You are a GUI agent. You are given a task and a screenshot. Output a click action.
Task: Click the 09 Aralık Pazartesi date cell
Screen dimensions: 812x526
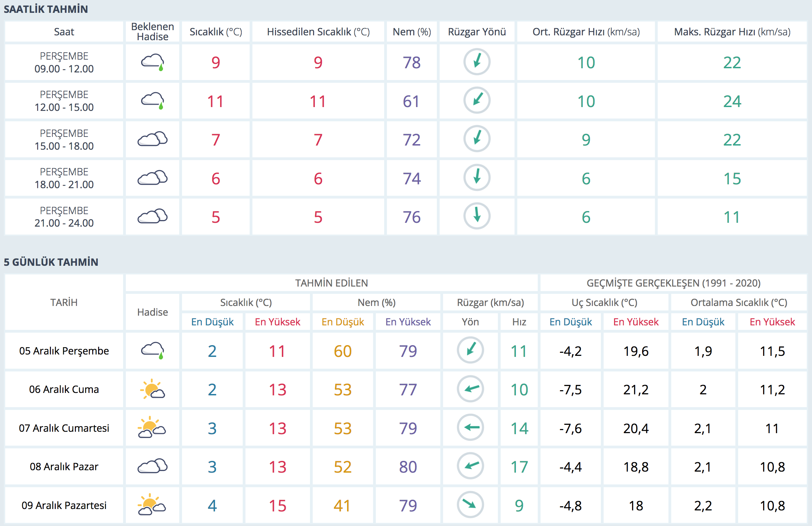(64, 505)
